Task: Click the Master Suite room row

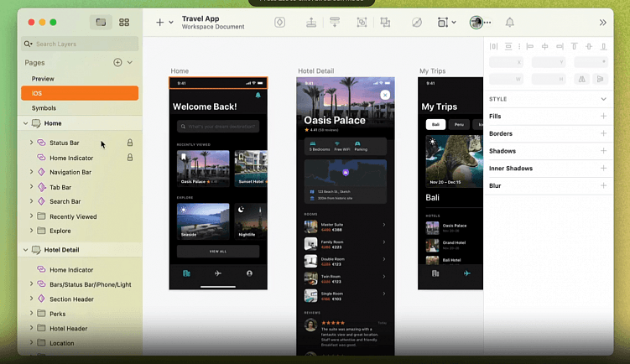Action: (x=346, y=227)
